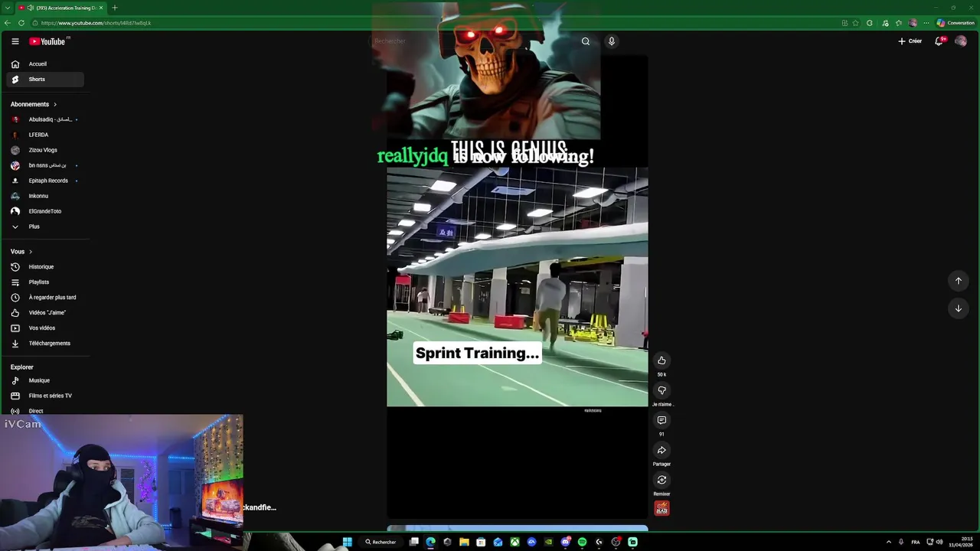Open the YouTube notifications bell
Image resolution: width=980 pixels, height=551 pixels.
[939, 41]
